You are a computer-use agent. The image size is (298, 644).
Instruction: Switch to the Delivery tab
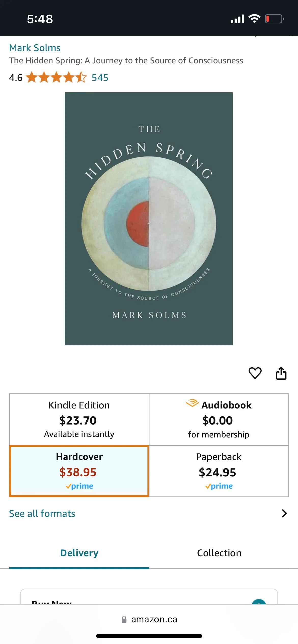click(x=79, y=553)
